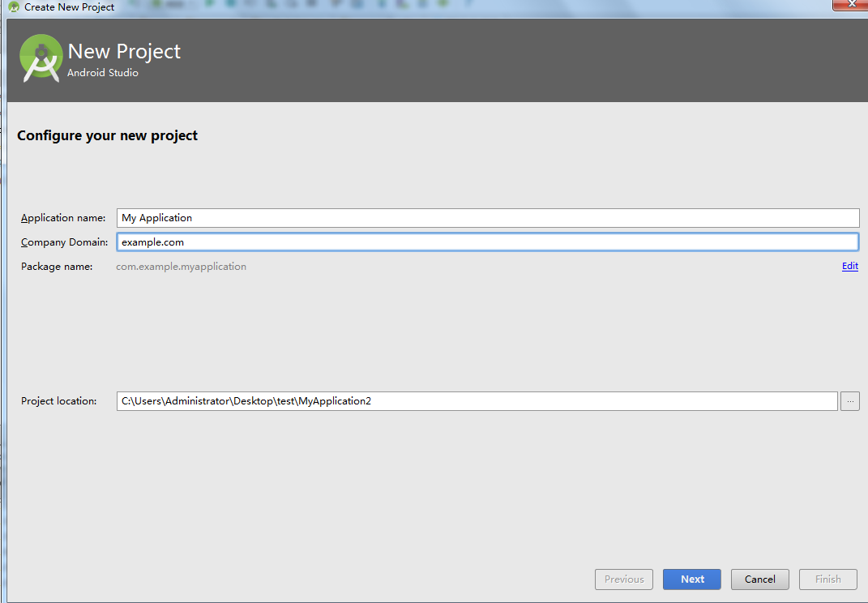868x603 pixels.
Task: Cancel the new project dialog
Action: (x=759, y=579)
